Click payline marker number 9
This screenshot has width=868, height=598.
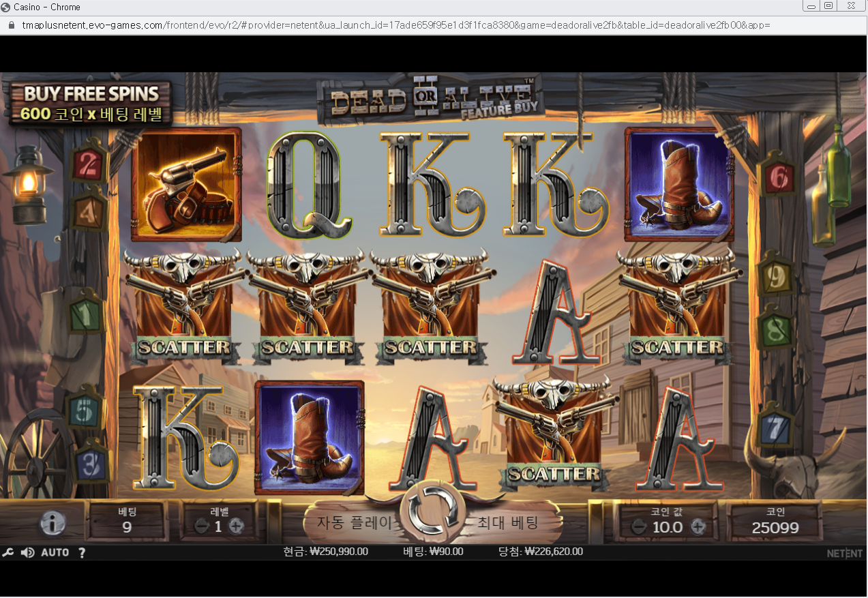[x=775, y=276]
